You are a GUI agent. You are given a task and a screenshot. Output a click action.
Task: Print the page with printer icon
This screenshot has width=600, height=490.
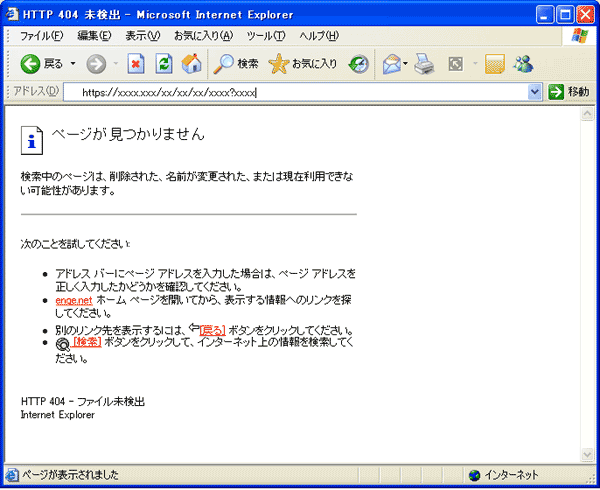425,63
